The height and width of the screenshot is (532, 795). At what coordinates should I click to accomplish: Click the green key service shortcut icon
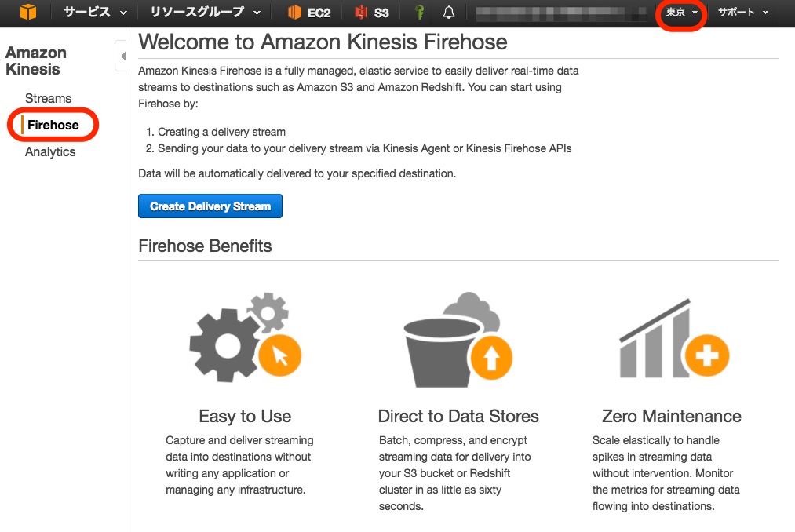(418, 13)
